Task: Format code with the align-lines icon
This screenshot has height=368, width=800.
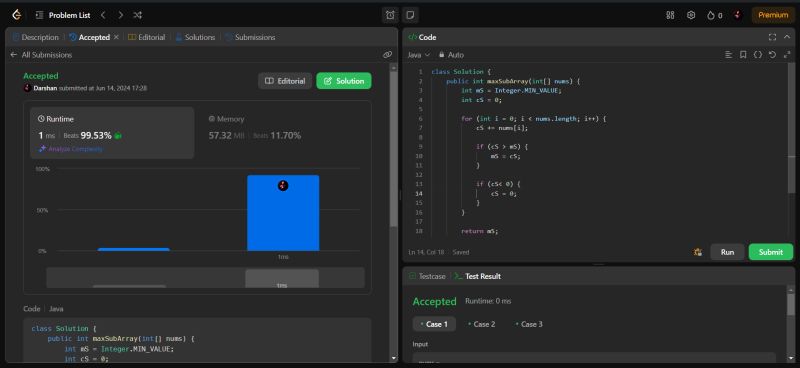Action: 729,55
